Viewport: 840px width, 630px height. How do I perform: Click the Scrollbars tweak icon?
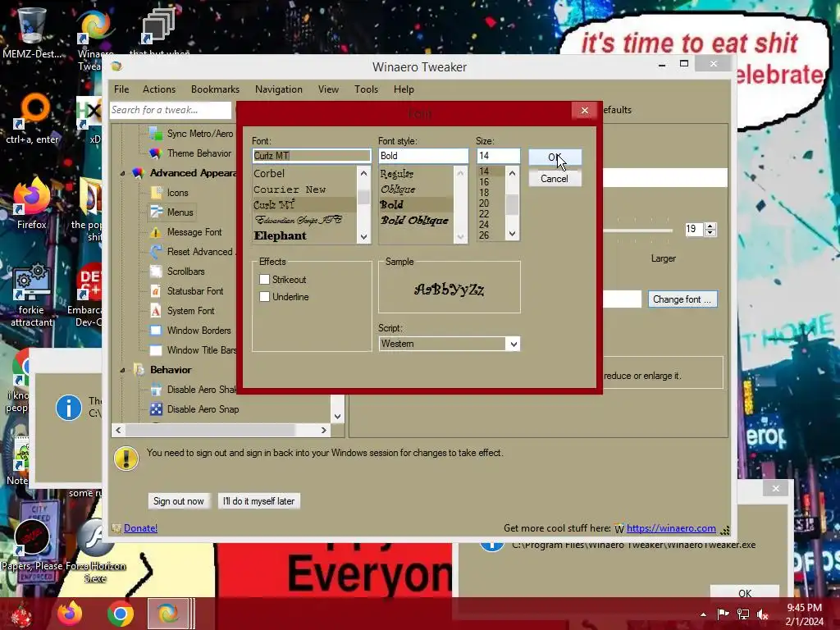click(x=156, y=271)
